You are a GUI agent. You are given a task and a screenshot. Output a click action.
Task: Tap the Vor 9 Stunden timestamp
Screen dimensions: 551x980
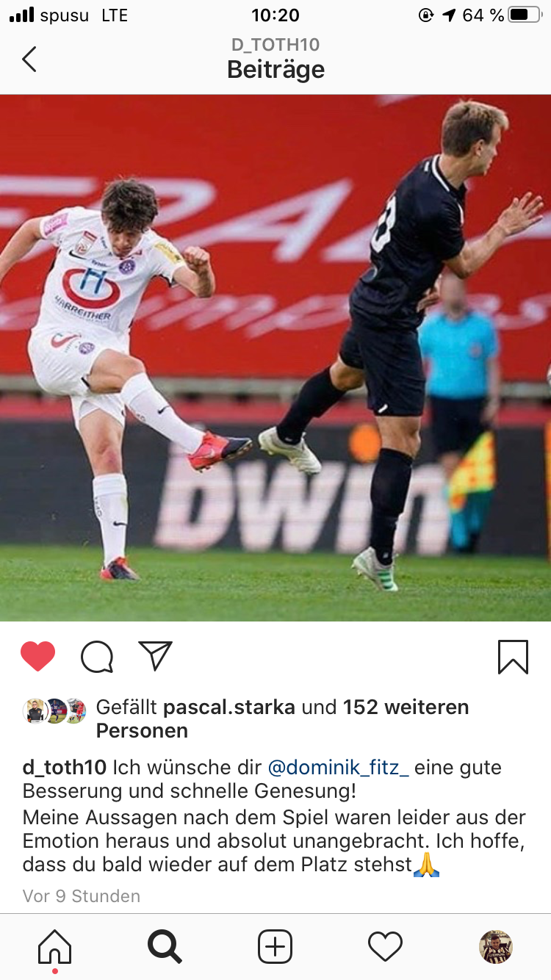click(x=82, y=896)
